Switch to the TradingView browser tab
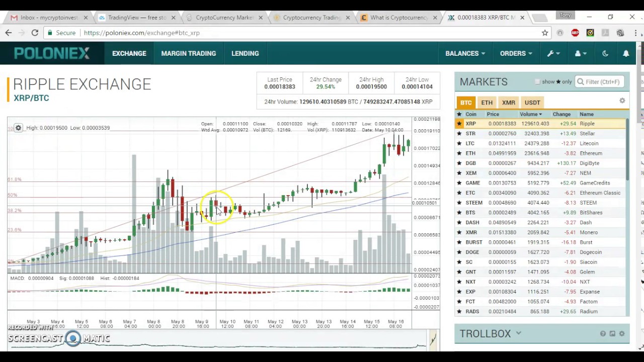The width and height of the screenshot is (644, 362). (137, 18)
